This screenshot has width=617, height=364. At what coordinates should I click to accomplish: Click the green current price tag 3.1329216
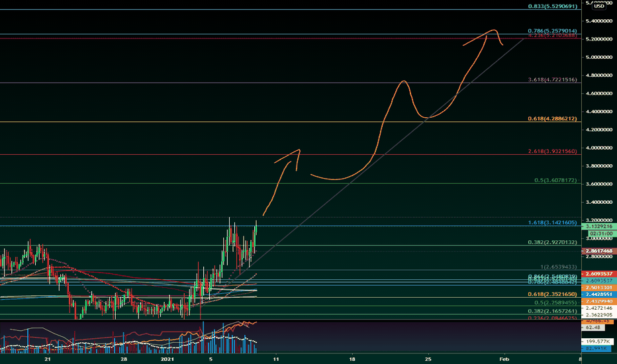(599, 226)
